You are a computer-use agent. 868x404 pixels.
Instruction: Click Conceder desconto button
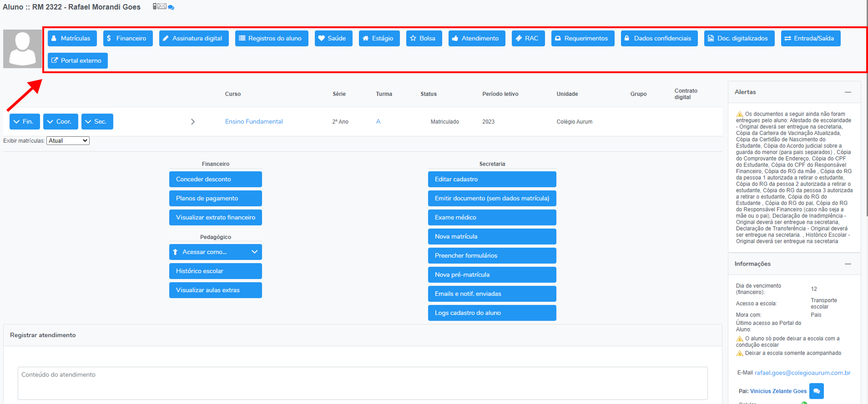(x=215, y=179)
